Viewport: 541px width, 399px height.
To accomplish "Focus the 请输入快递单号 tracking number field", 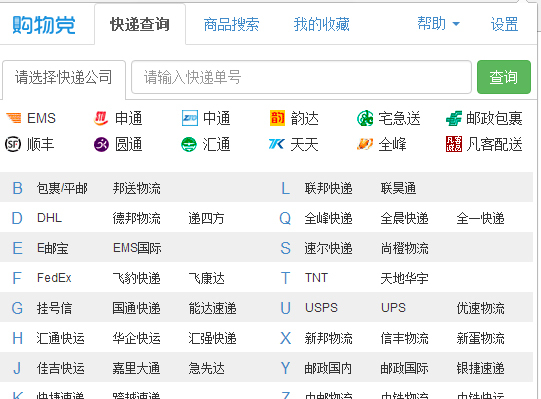I will pyautogui.click(x=301, y=77).
